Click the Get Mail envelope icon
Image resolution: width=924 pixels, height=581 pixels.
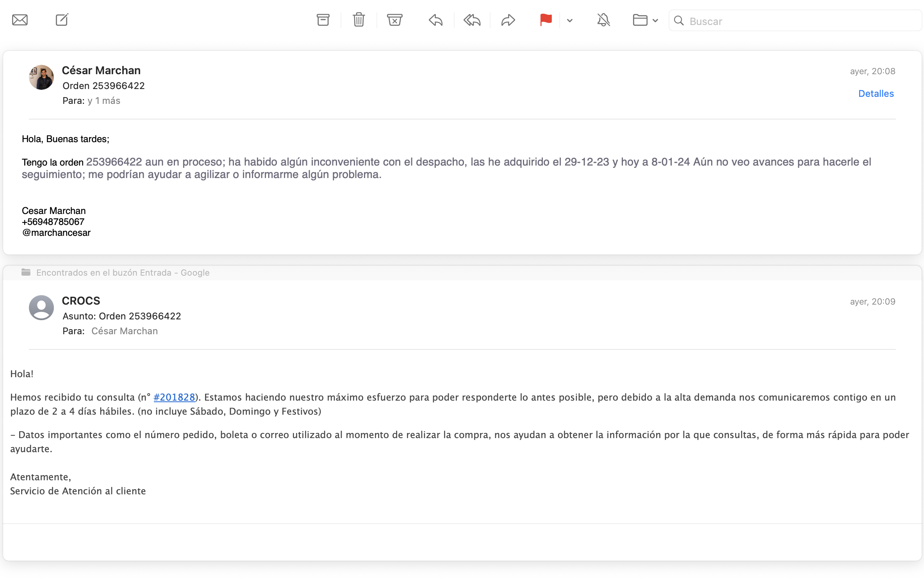pyautogui.click(x=20, y=20)
